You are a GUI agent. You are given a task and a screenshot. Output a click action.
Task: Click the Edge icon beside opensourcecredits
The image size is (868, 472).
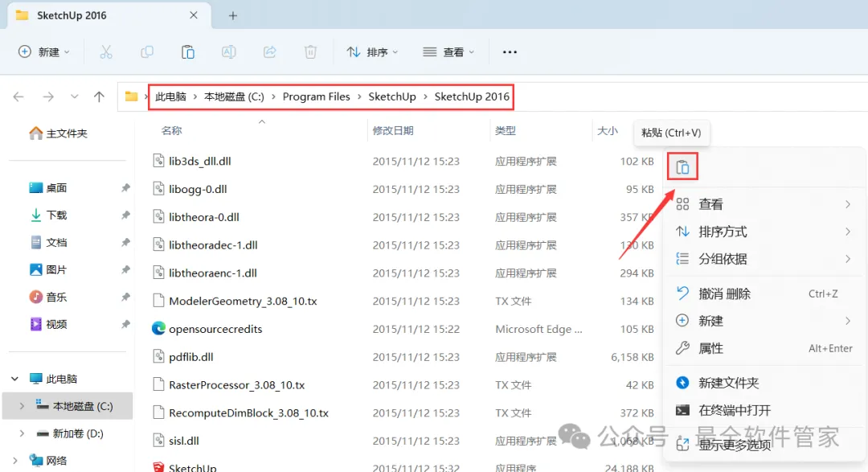158,329
